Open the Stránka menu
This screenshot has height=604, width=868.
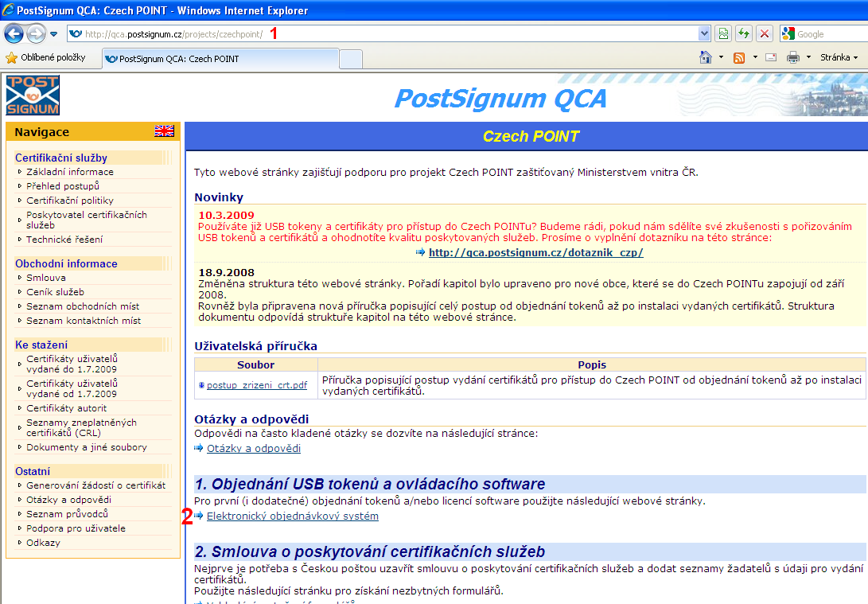point(839,57)
